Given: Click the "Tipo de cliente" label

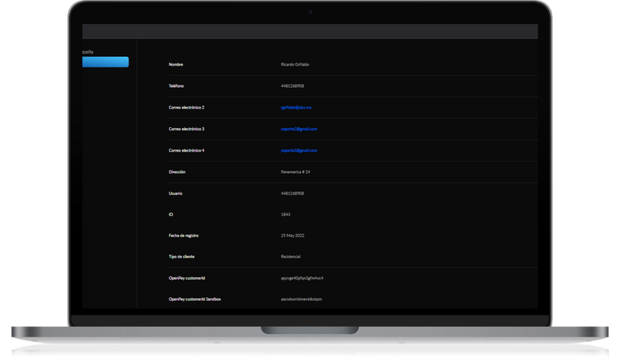Looking at the screenshot, I should coord(181,256).
